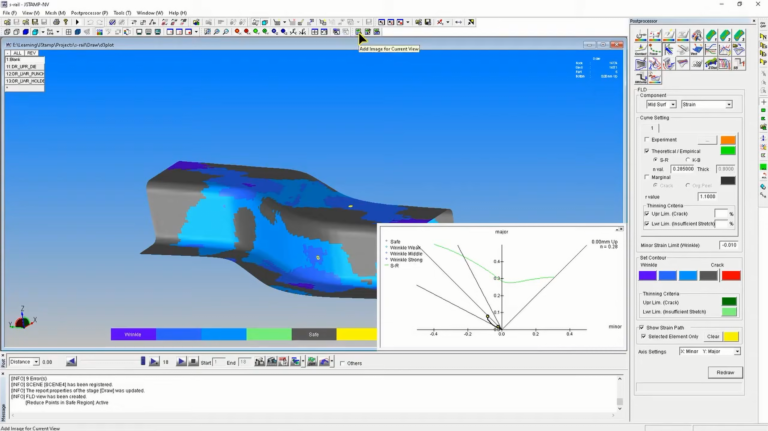Viewport: 768px width, 431px height.
Task: Click the black run arrow icon in toolbar
Action: (77, 22)
